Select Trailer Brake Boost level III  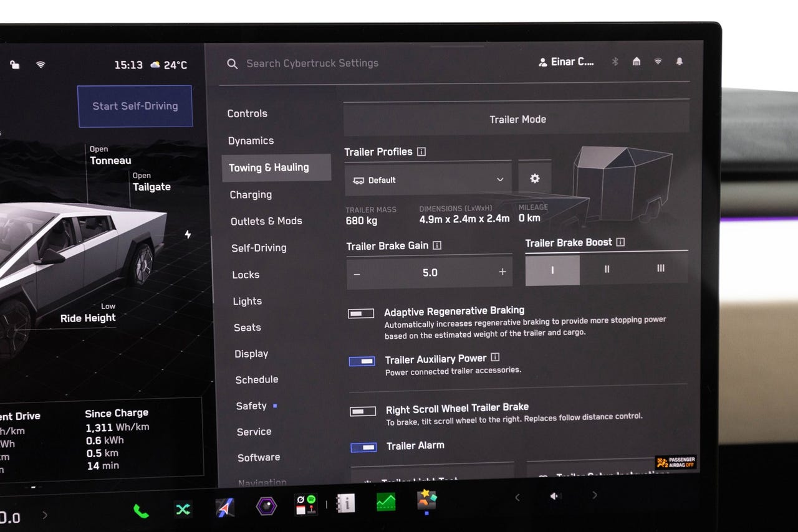tap(661, 268)
